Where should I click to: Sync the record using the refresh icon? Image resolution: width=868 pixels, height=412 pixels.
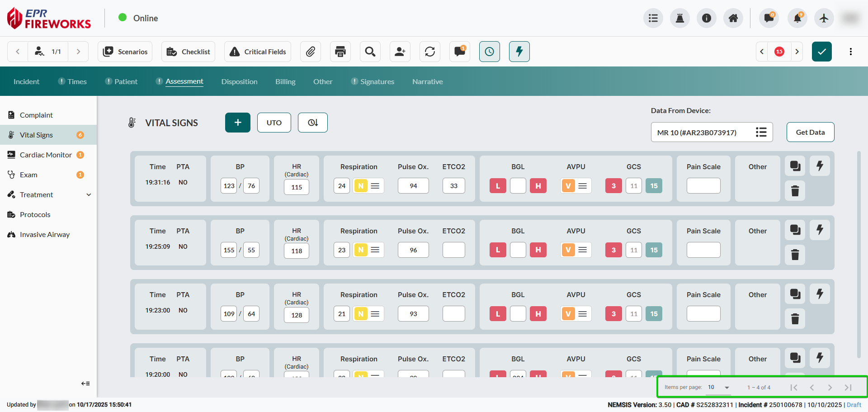[429, 52]
